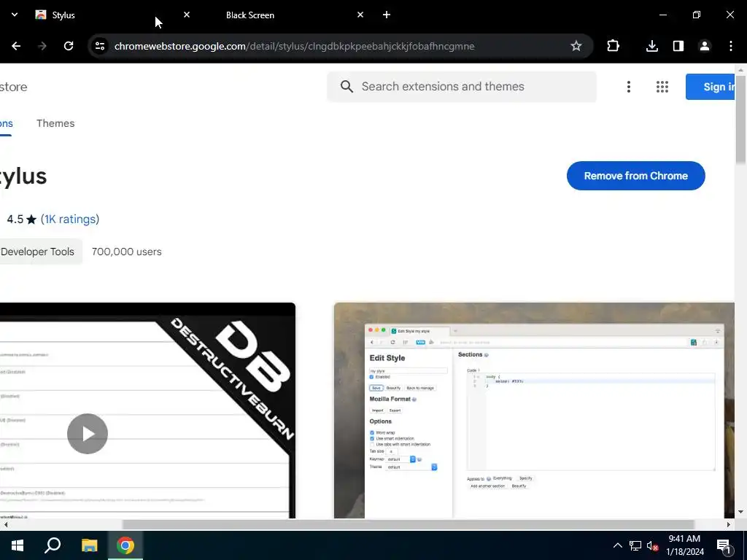Open the 1K ratings link
747x560 pixels.
(x=70, y=219)
